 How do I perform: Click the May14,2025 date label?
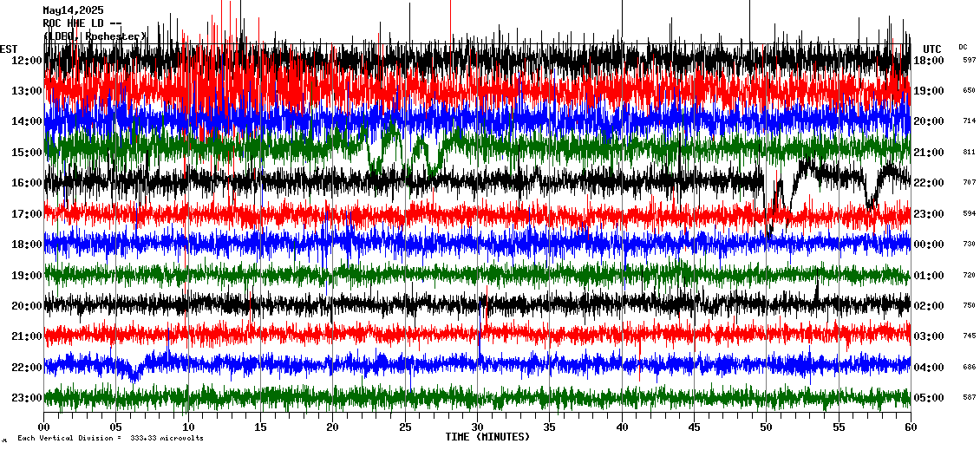pyautogui.click(x=73, y=11)
